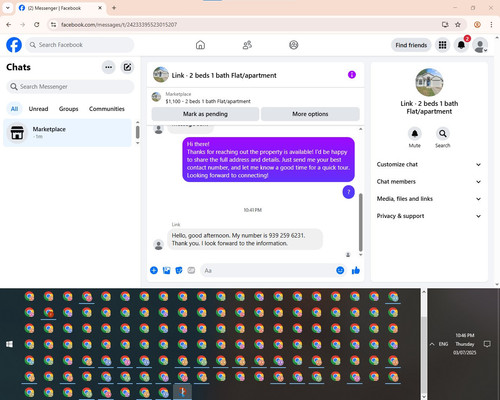500x400 pixels.
Task: Open the tab search dropdown arrow
Action: tap(8, 8)
